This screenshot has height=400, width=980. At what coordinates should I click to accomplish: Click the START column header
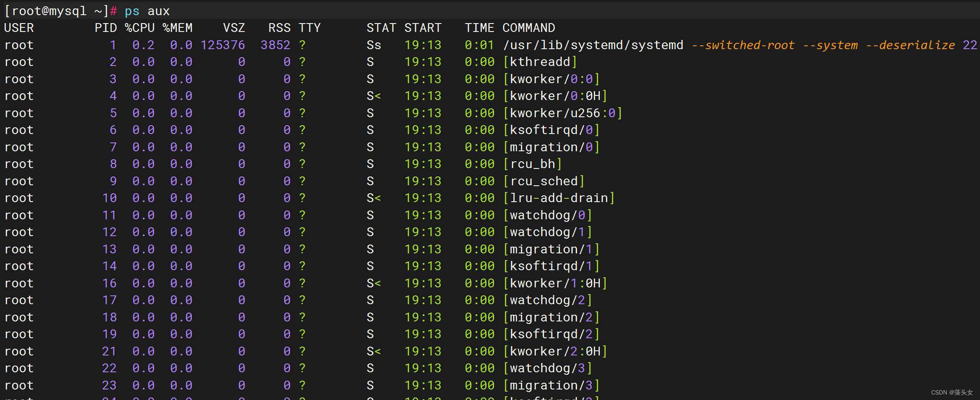(x=423, y=28)
